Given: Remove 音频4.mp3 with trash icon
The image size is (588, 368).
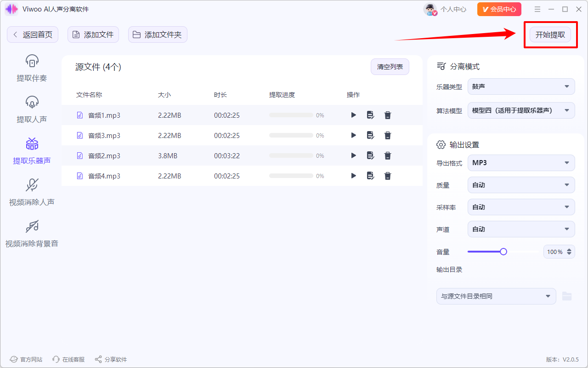Looking at the screenshot, I should (388, 176).
